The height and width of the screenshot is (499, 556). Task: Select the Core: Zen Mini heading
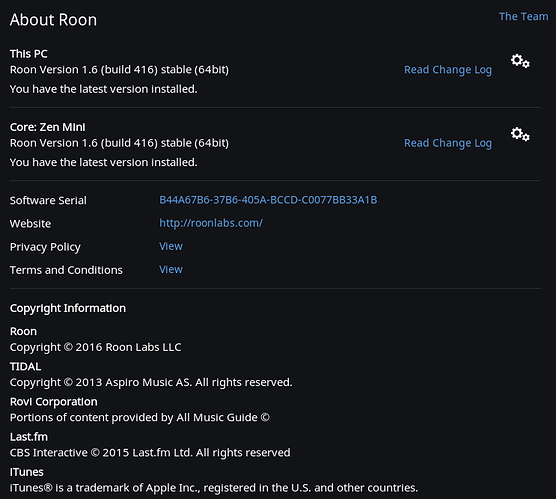[x=48, y=127]
